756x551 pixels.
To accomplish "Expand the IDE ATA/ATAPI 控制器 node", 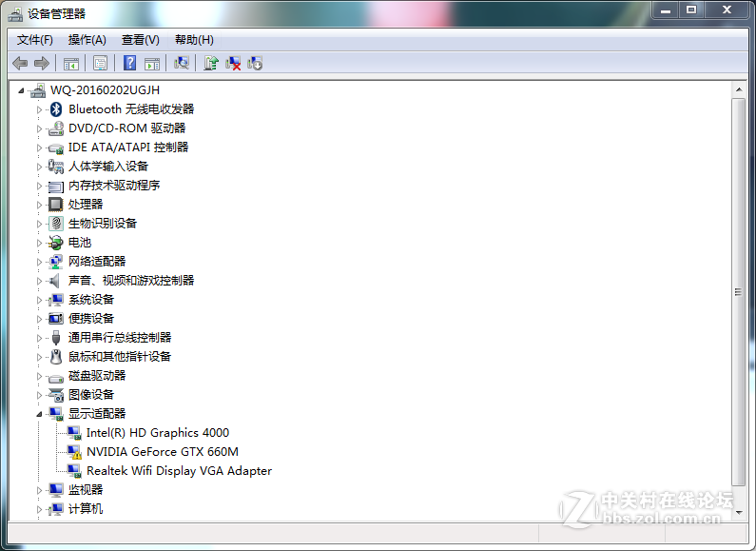I will 39,148.
